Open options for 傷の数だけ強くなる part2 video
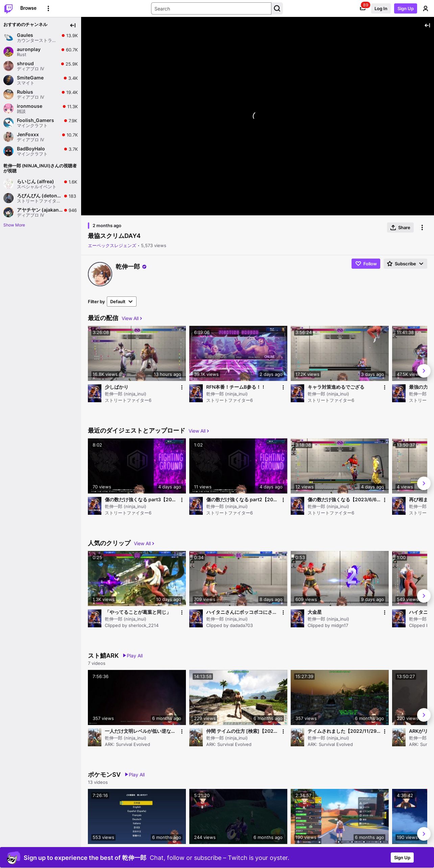This screenshot has height=868, width=434. 283,500
